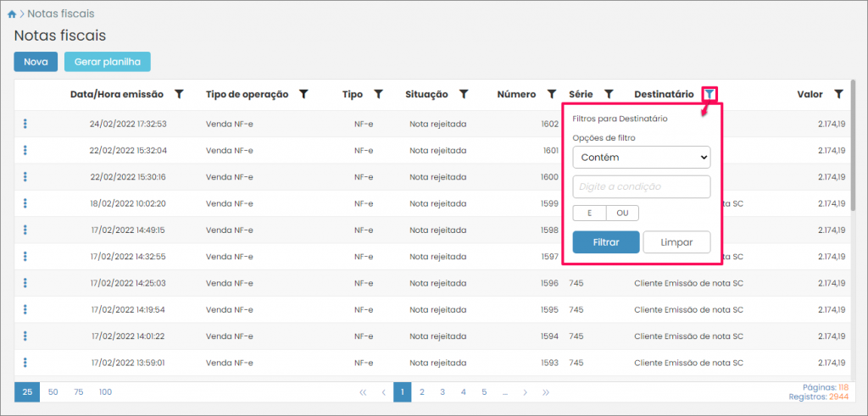The width and height of the screenshot is (868, 416).
Task: Expand the Contém filter options dropdown
Action: click(x=641, y=157)
